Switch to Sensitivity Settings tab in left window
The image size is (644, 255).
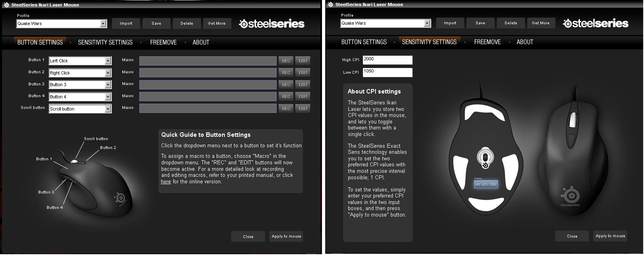[105, 42]
